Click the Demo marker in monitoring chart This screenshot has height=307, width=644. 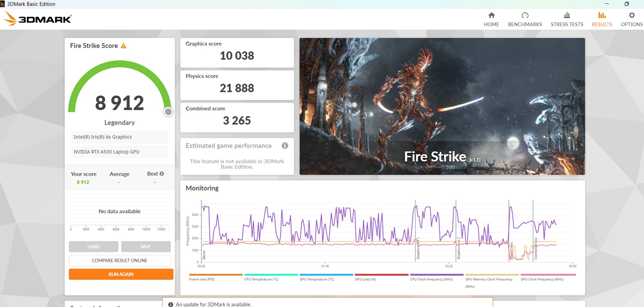(204, 254)
